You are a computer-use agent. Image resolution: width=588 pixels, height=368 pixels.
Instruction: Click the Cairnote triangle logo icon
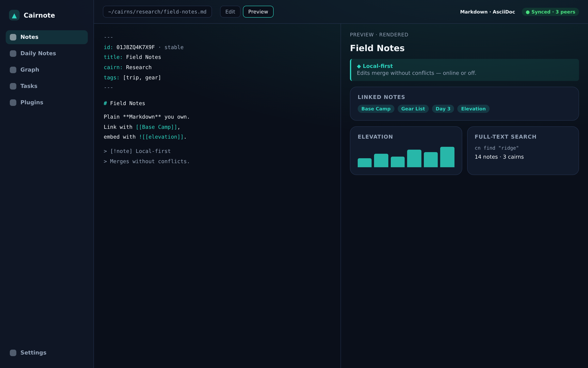point(14,15)
